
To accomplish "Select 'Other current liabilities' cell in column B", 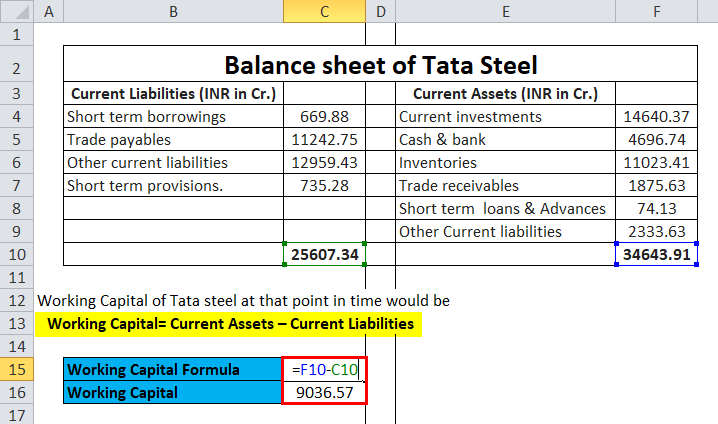I will tap(174, 163).
